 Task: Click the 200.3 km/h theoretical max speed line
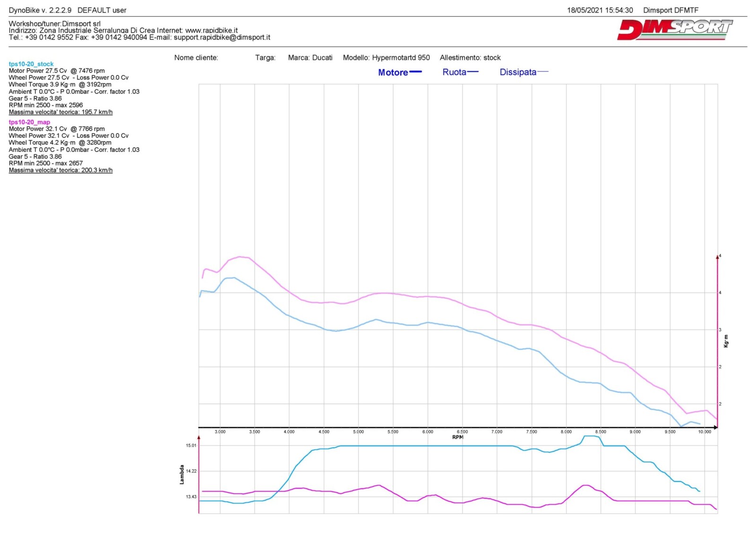click(x=60, y=170)
